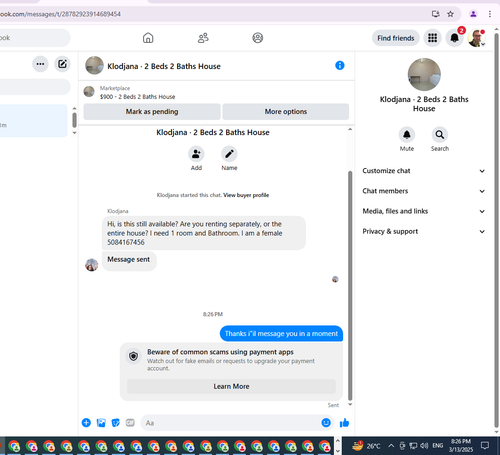This screenshot has height=455, width=500.
Task: Click Mark as pending button
Action: [152, 112]
